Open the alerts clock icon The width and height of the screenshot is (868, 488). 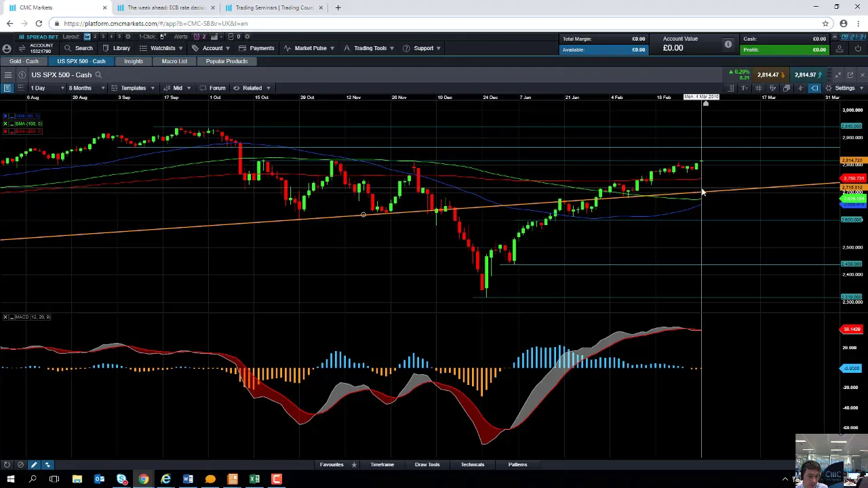click(197, 37)
